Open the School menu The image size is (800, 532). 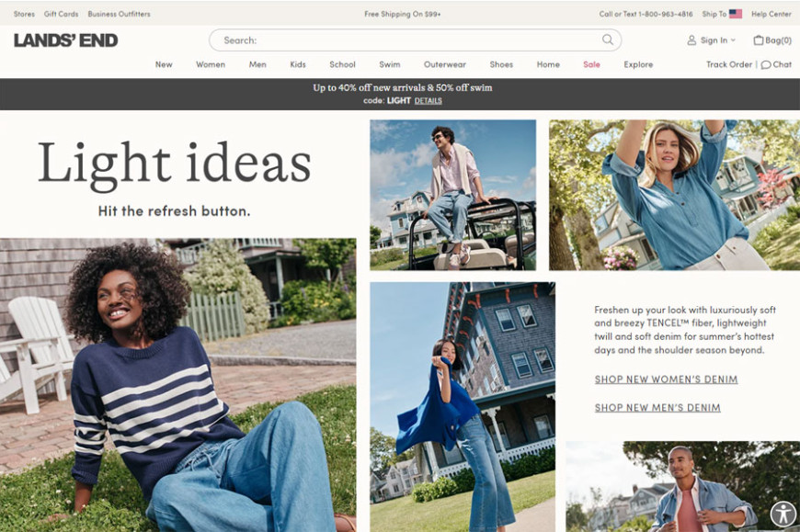click(342, 64)
